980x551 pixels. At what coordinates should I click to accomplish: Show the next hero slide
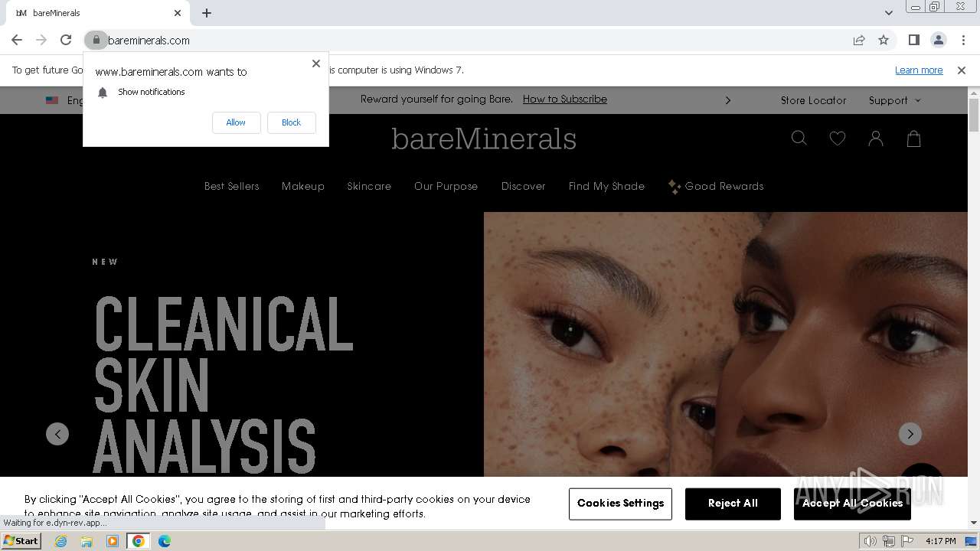pyautogui.click(x=910, y=434)
